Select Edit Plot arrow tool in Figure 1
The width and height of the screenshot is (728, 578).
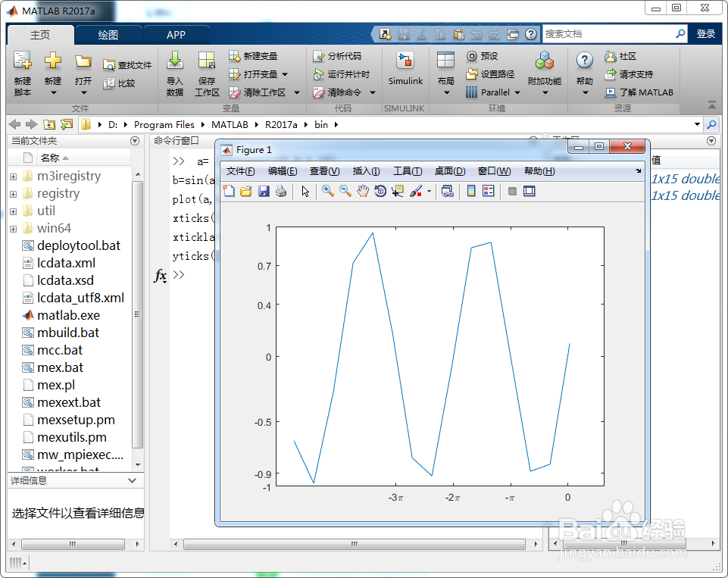pos(305,191)
